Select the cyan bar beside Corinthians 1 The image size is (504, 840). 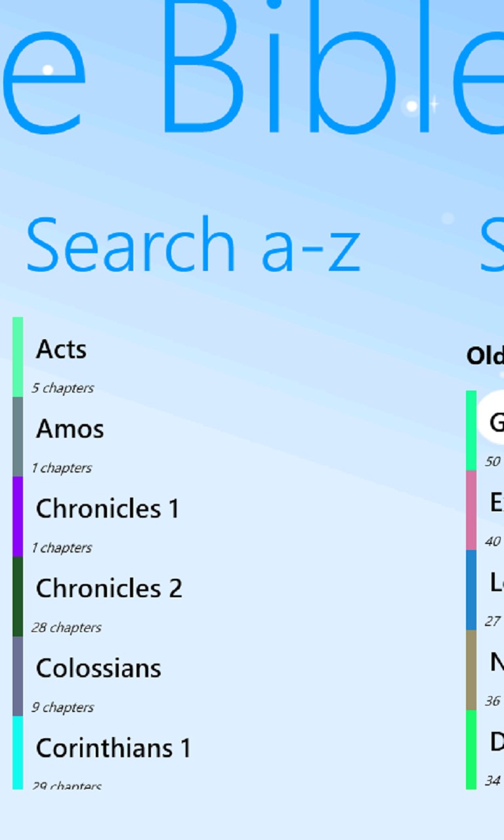tap(18, 752)
